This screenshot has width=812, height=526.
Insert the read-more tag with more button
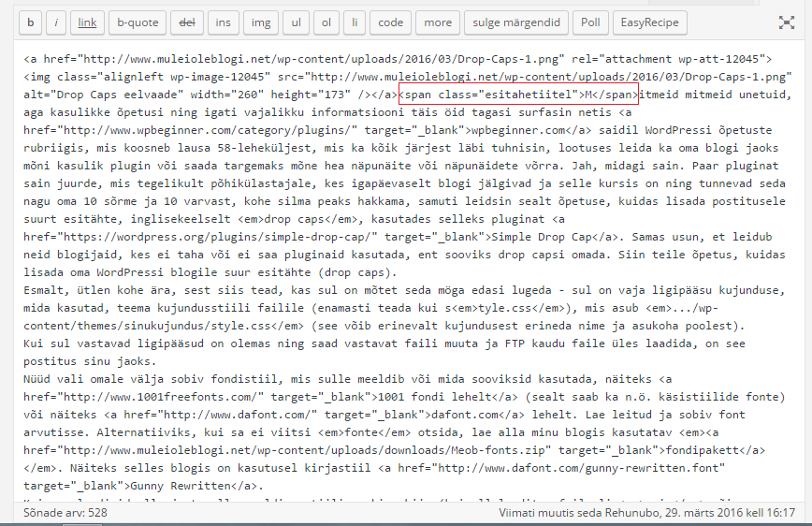click(438, 22)
